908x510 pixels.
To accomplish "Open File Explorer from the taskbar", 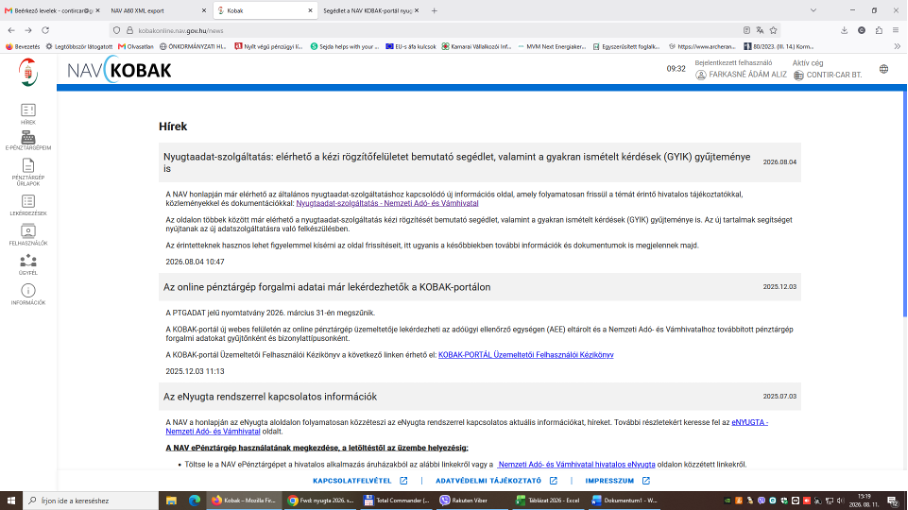I will click(171, 500).
